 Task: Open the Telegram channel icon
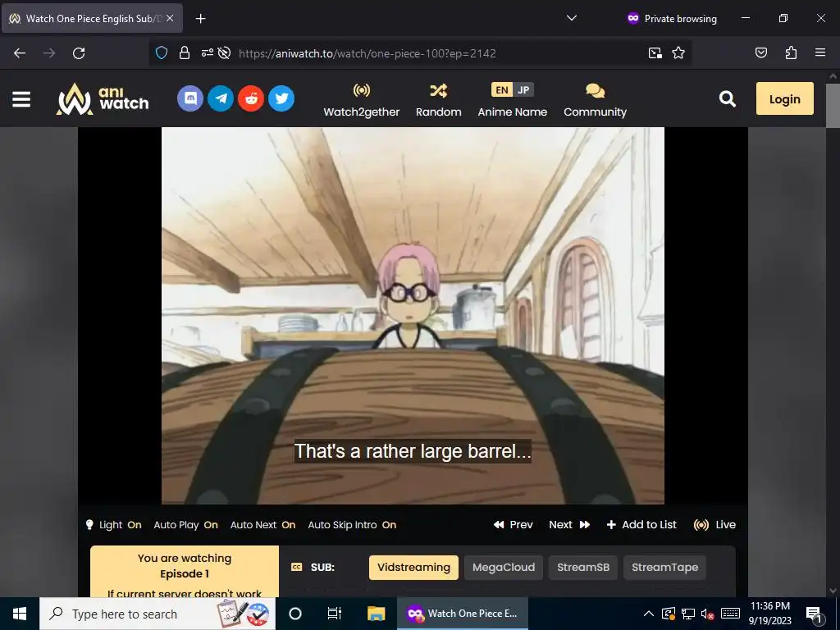click(221, 98)
